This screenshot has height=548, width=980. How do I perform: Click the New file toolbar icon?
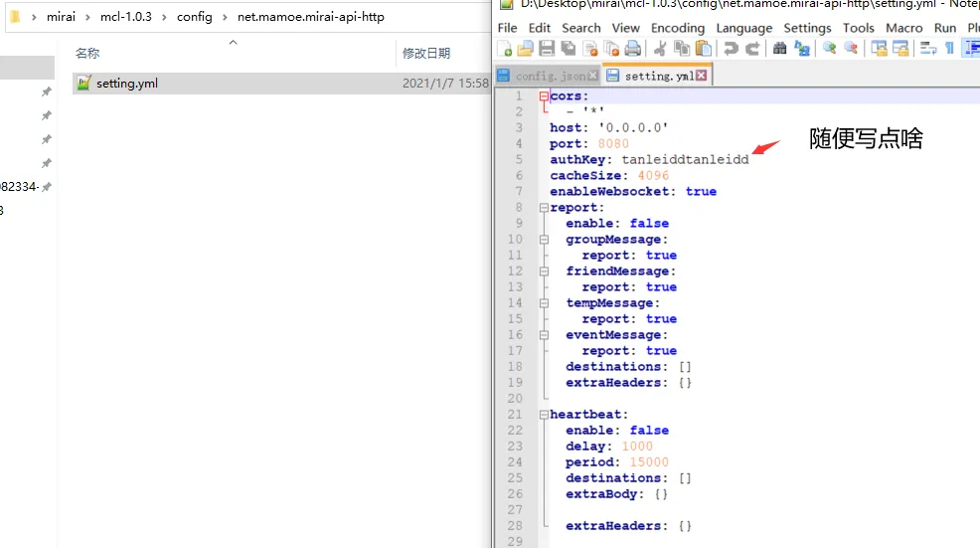coord(505,48)
